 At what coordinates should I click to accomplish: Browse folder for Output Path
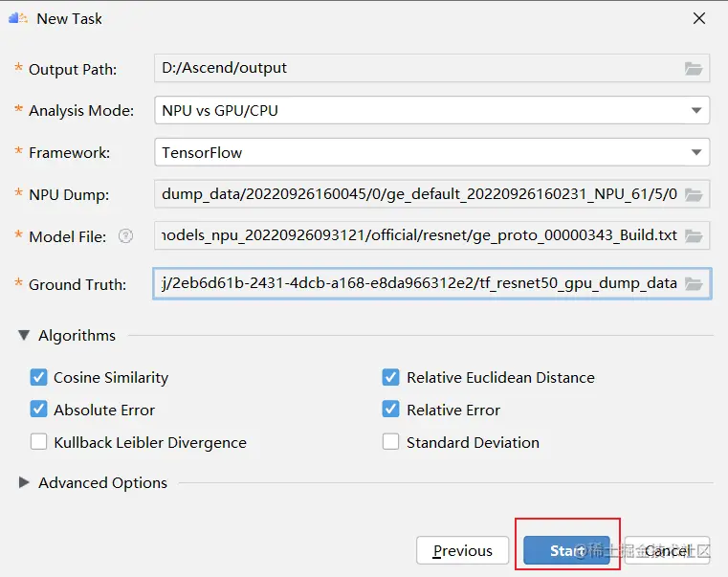coord(694,69)
